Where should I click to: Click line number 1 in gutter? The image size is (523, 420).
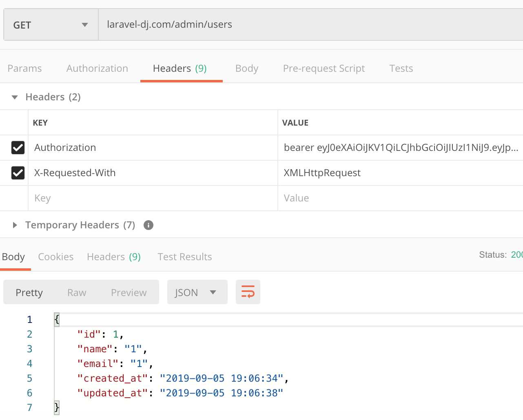29,320
